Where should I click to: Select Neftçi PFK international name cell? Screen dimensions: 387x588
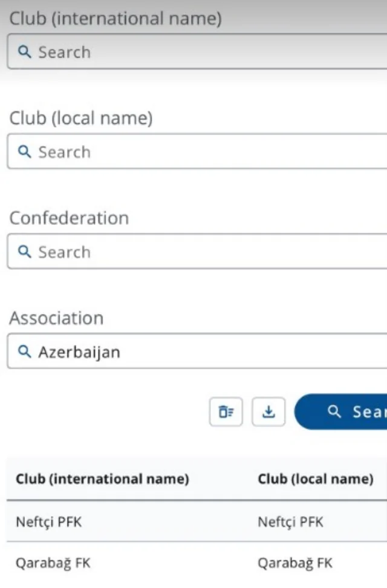49,521
